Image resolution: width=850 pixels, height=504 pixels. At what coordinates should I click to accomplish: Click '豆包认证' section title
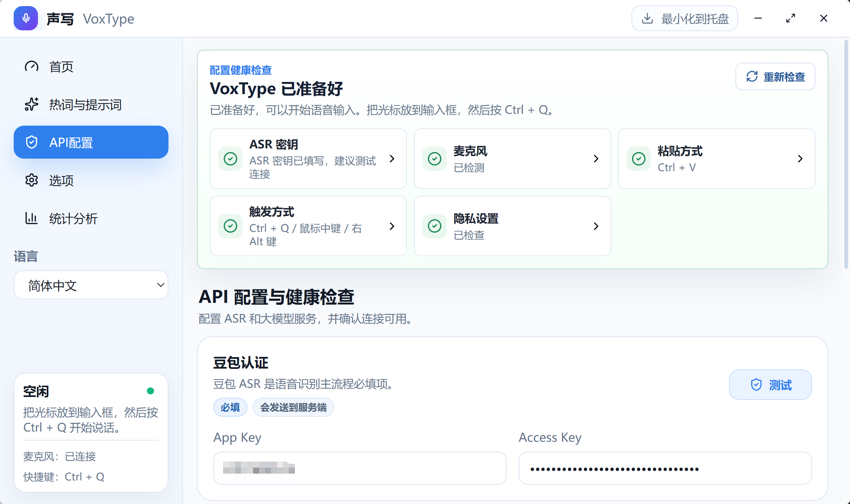coord(241,363)
